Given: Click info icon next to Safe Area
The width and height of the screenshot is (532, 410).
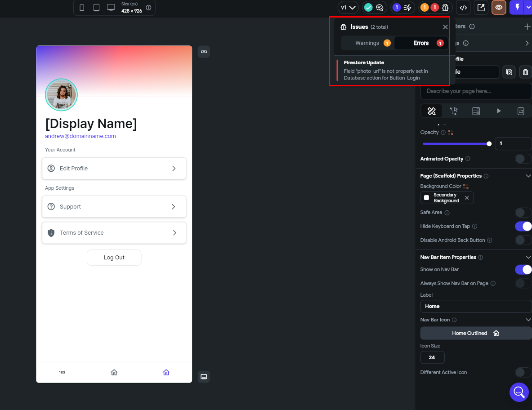Looking at the screenshot, I should point(447,213).
